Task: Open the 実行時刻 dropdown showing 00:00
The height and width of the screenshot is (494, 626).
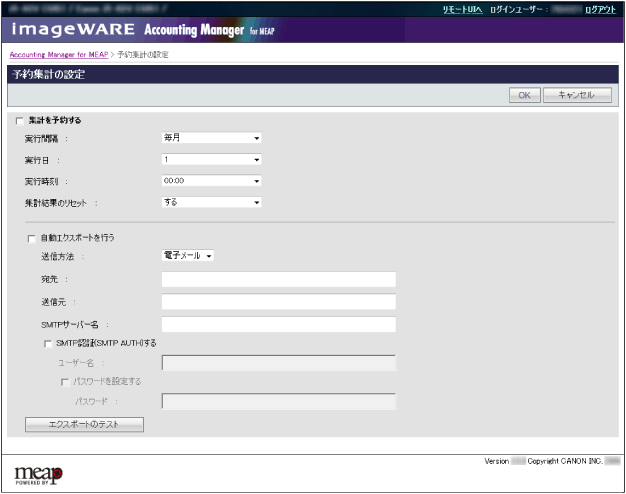Action: click(x=211, y=181)
